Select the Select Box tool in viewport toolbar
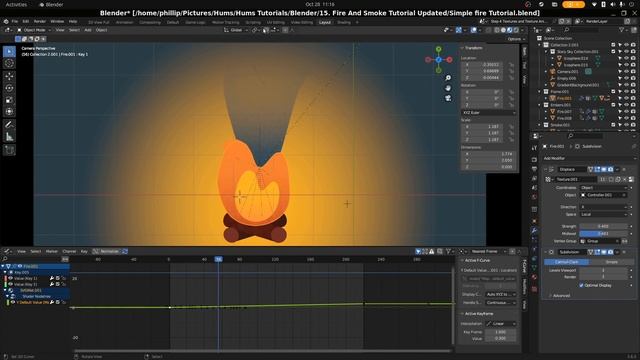The width and height of the screenshot is (640, 360). tap(9, 51)
